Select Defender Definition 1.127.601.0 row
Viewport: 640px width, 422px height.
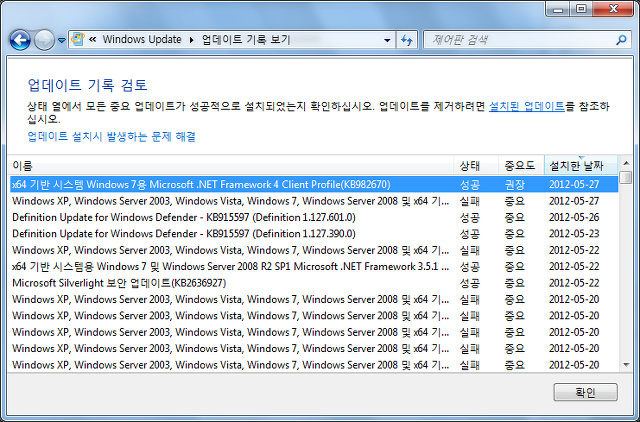coord(314,217)
